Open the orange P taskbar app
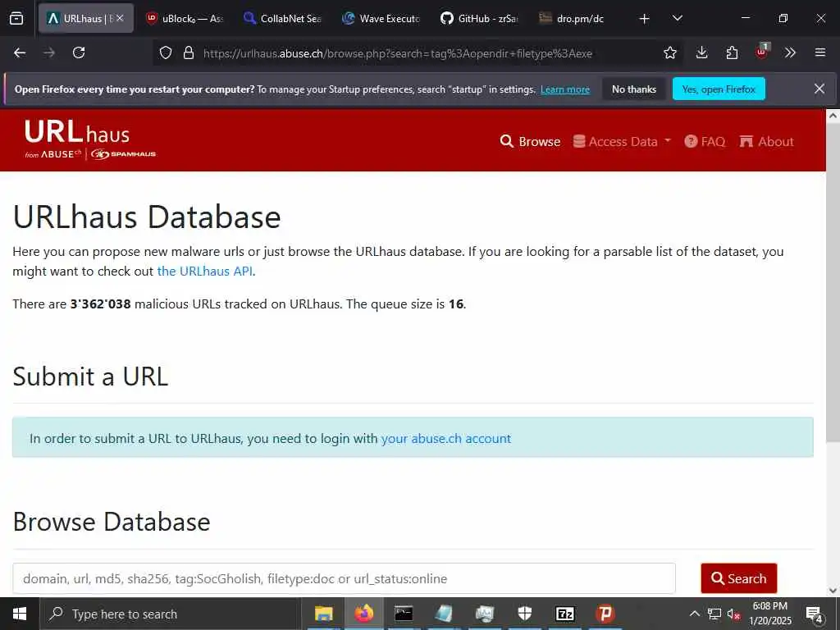 605,614
